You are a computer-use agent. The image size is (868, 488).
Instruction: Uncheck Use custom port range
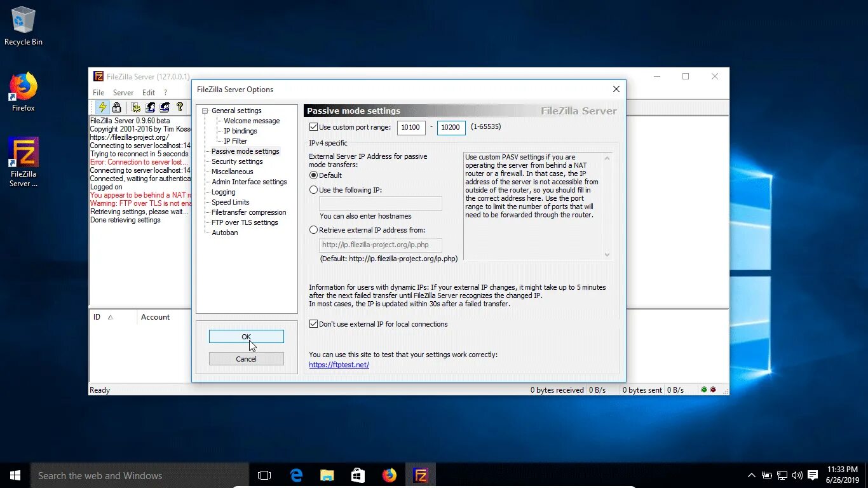[313, 126]
